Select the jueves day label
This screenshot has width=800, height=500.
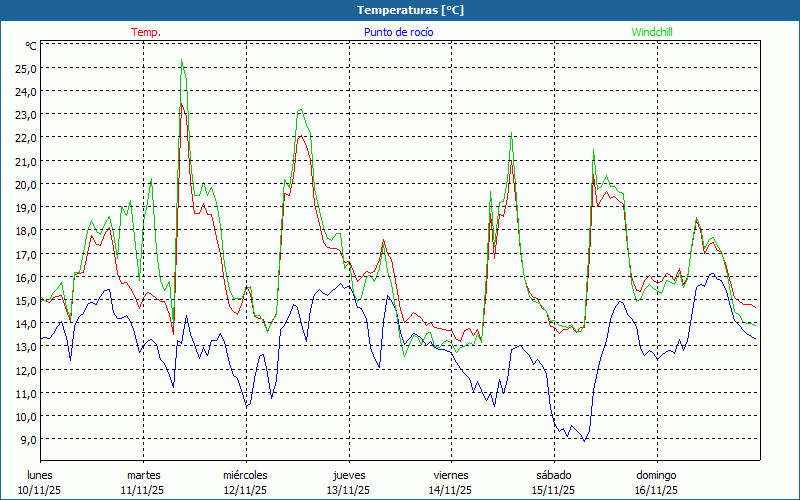point(348,475)
